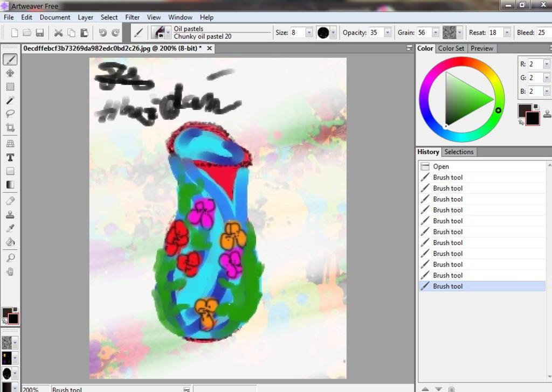Viewport: 552px width, 392px height.
Task: Select the Magic Wand tool
Action: coord(10,101)
